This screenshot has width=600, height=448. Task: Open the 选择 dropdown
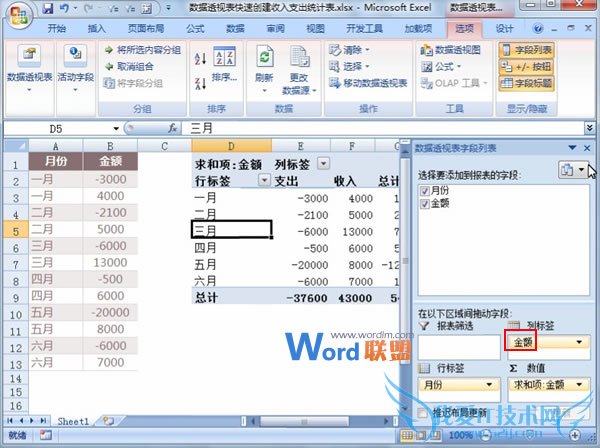pos(349,67)
